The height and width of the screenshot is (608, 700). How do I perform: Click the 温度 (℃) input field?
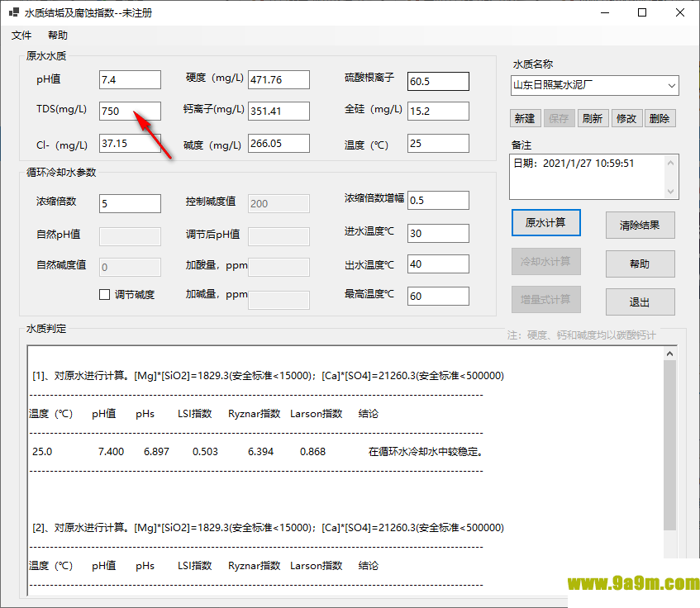point(438,143)
